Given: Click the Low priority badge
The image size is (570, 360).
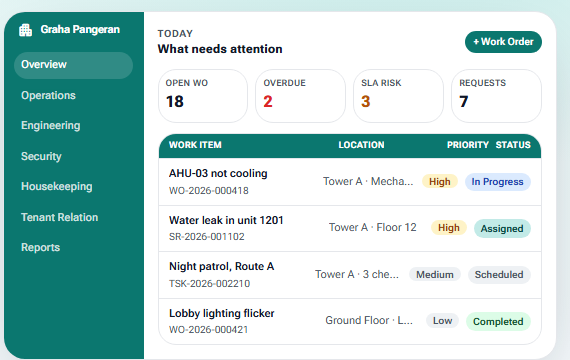Looking at the screenshot, I should coord(442,321).
